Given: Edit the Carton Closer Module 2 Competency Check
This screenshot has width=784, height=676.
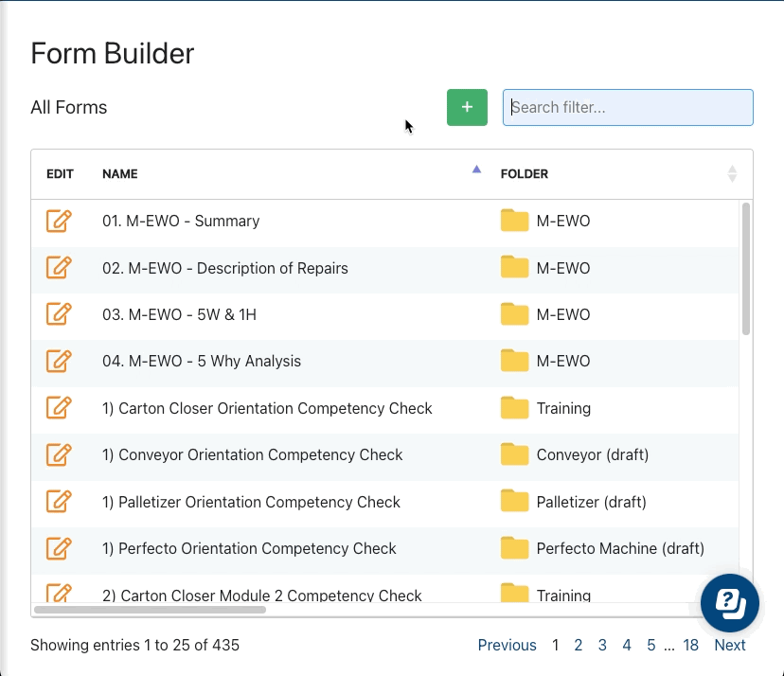Looking at the screenshot, I should pyautogui.click(x=61, y=592).
